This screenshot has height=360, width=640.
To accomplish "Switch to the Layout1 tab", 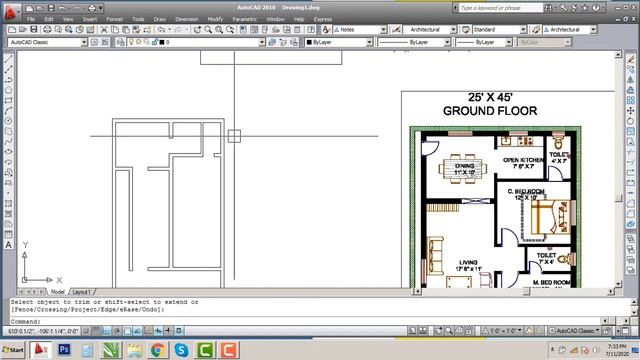I will pyautogui.click(x=81, y=292).
